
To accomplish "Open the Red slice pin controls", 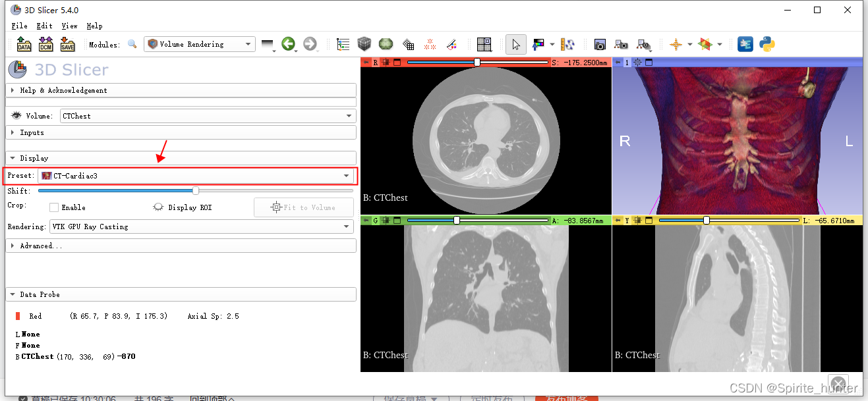I will tap(366, 63).
